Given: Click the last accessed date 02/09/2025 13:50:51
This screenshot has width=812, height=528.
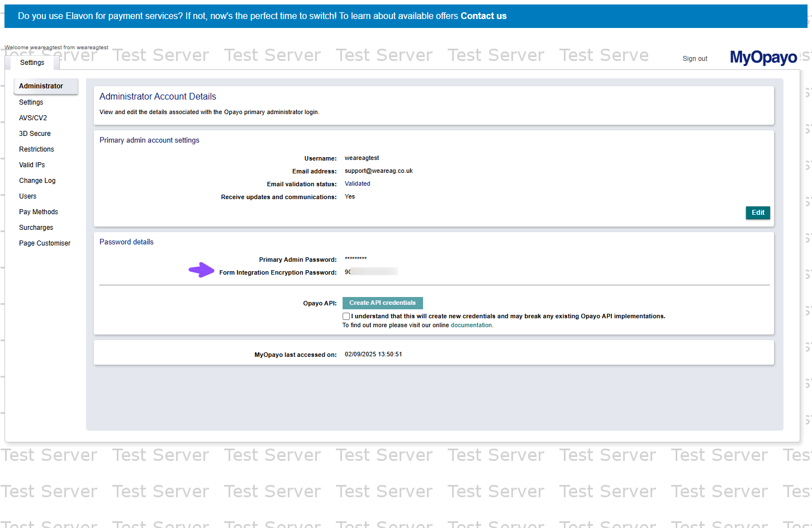Looking at the screenshot, I should (373, 355).
